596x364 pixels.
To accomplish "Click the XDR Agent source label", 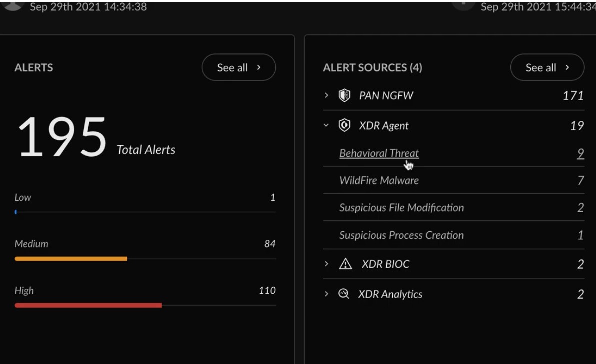I will point(384,126).
